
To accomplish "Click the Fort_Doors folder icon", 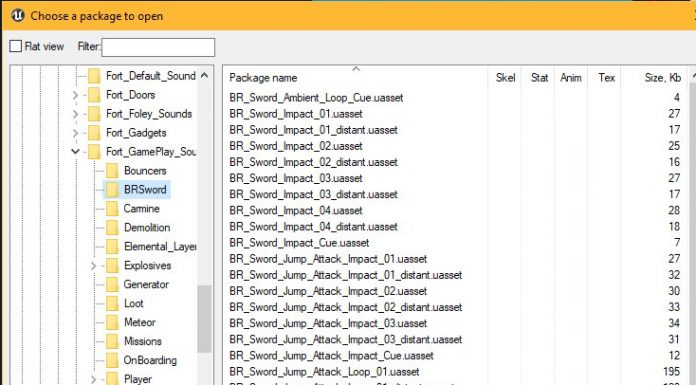I will coord(94,95).
